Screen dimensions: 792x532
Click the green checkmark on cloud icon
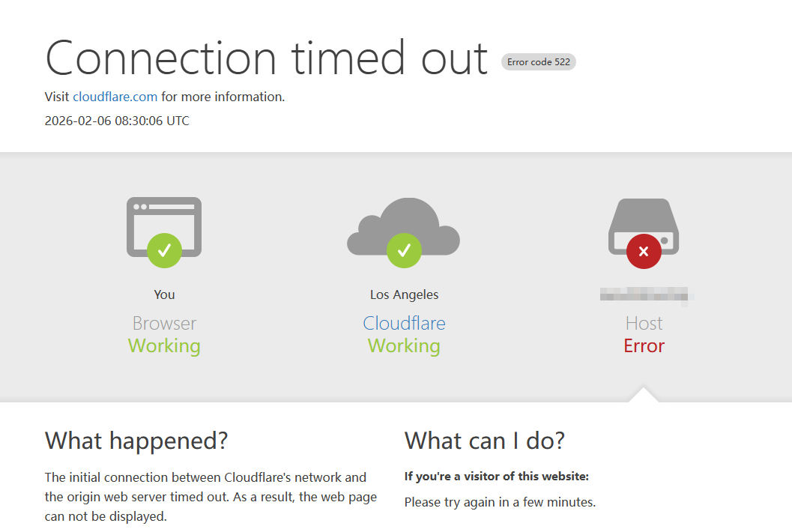point(404,250)
